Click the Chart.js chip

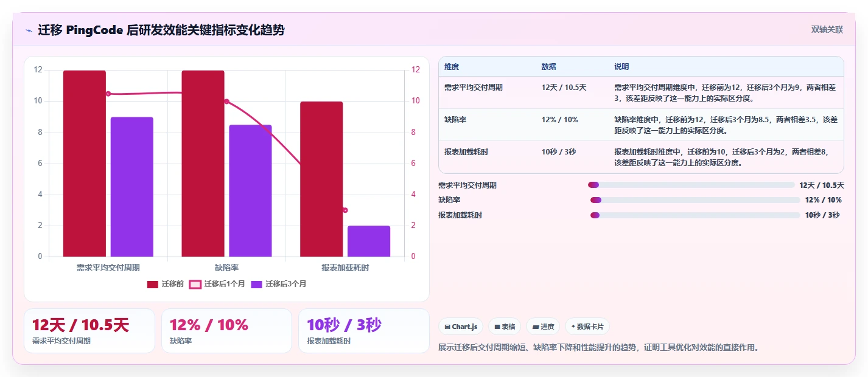(460, 327)
